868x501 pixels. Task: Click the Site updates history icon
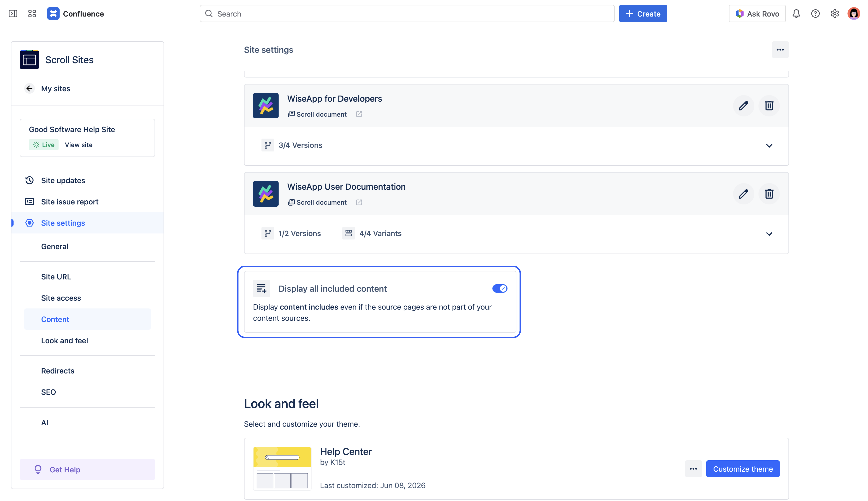click(x=30, y=180)
